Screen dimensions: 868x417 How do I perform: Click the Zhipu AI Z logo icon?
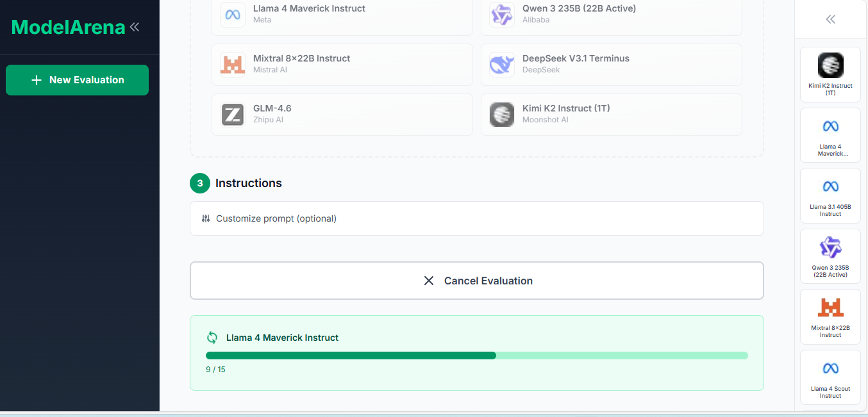(x=233, y=115)
